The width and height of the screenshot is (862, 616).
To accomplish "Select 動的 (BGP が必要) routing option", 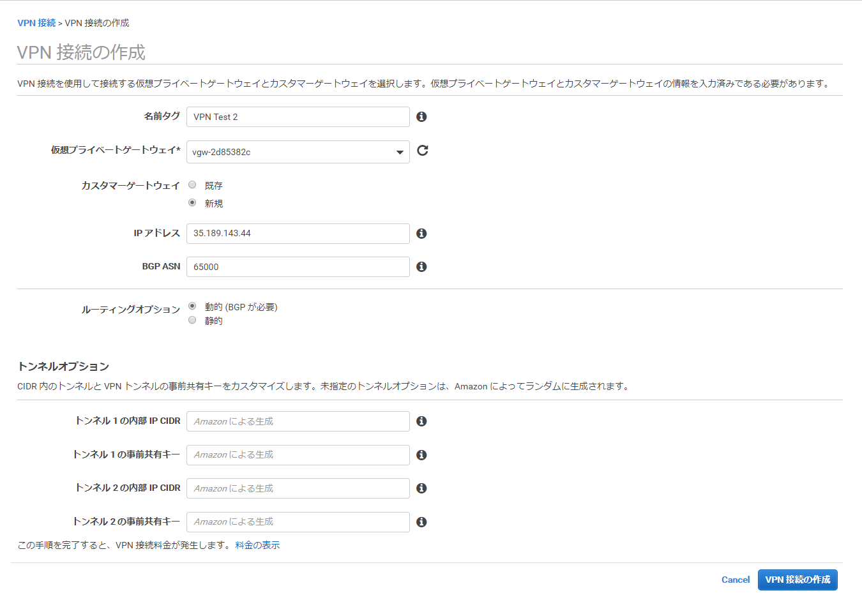I will click(192, 306).
